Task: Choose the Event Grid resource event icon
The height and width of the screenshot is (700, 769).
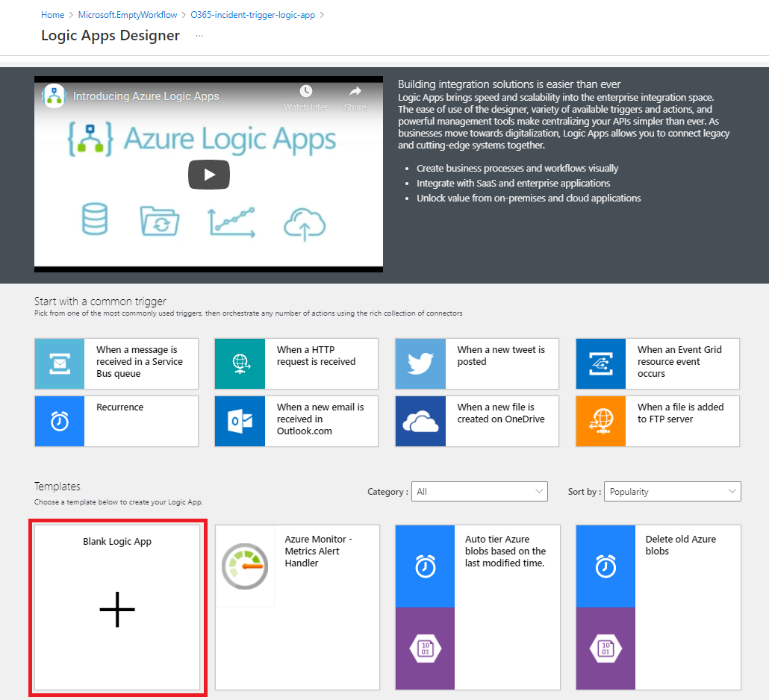Action: coord(601,363)
